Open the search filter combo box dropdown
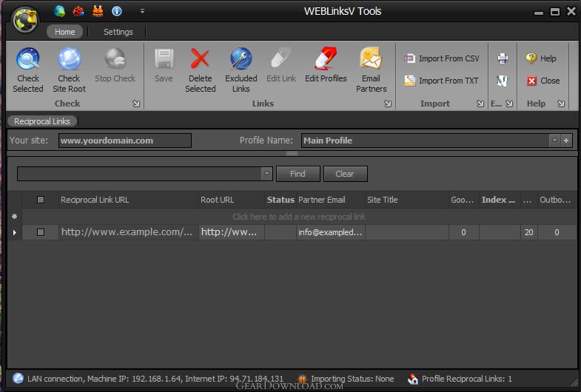 (266, 174)
